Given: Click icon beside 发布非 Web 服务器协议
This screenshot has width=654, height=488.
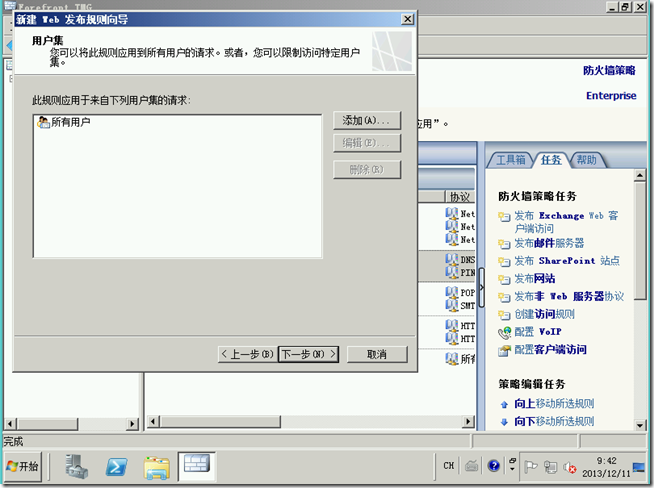Looking at the screenshot, I should pyautogui.click(x=504, y=297).
